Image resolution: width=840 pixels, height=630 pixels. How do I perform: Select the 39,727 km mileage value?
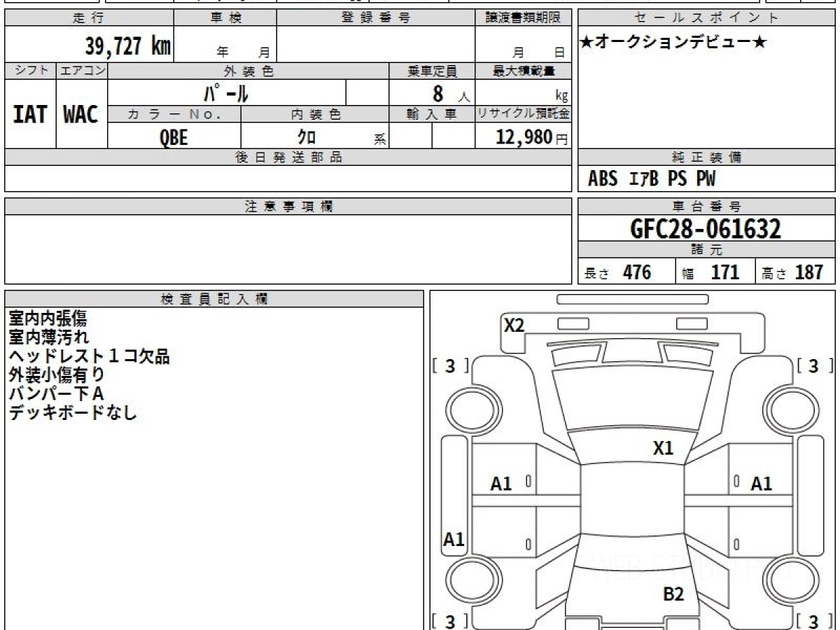[128, 47]
